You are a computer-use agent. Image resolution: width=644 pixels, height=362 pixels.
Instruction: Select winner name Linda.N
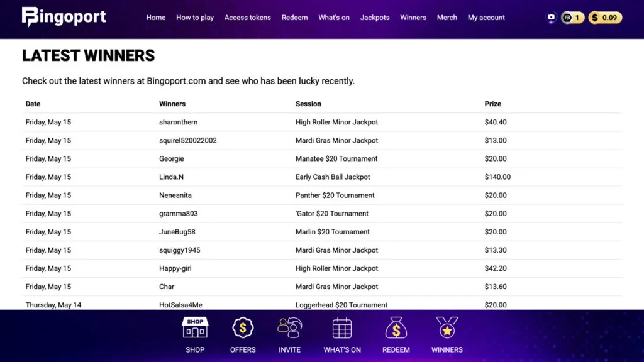[x=171, y=177]
